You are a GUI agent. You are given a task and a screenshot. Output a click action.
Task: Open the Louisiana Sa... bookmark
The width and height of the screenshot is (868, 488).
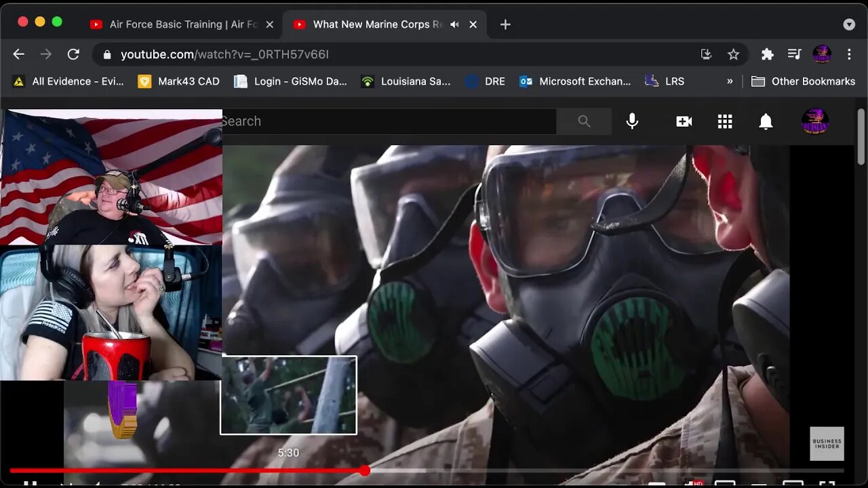coord(406,81)
